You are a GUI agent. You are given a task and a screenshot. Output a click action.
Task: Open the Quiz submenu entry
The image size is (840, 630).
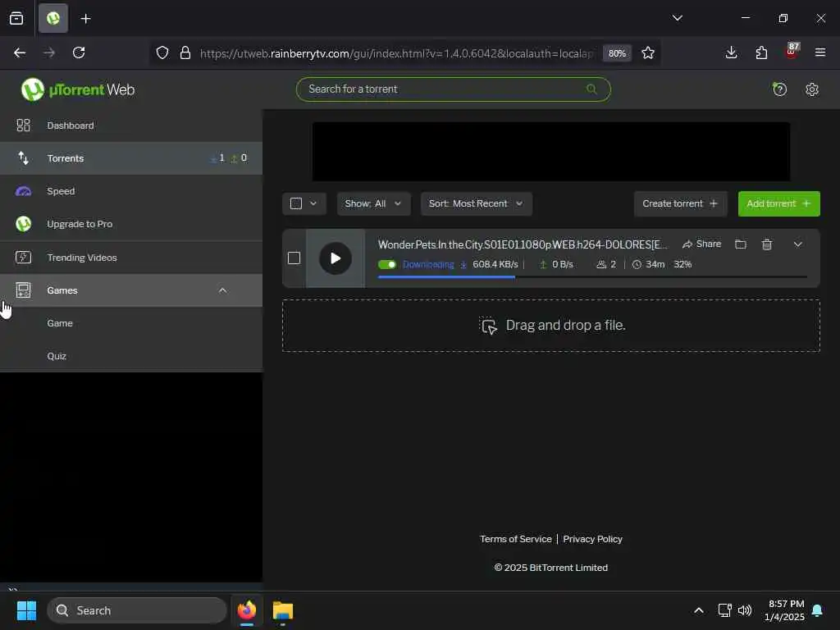coord(130,356)
